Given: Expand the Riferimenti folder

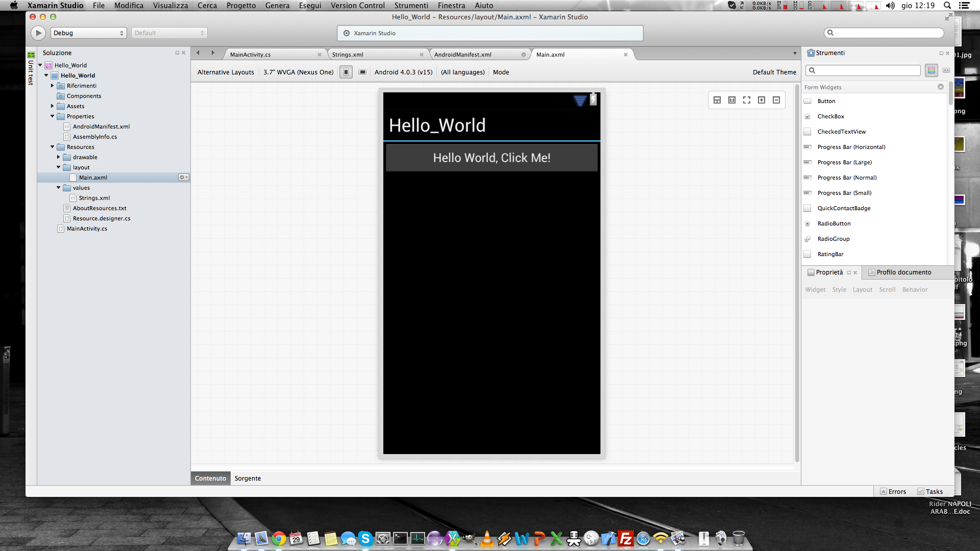Looking at the screenshot, I should click(53, 86).
